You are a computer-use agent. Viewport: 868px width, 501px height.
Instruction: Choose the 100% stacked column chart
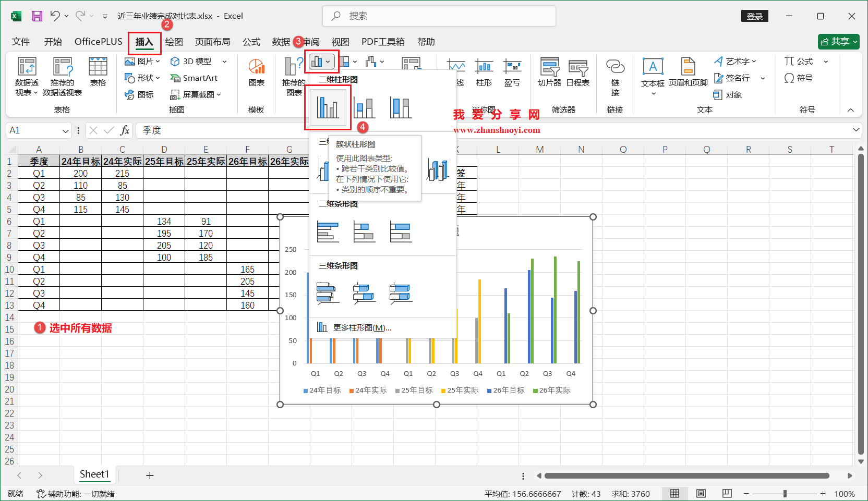tap(401, 107)
